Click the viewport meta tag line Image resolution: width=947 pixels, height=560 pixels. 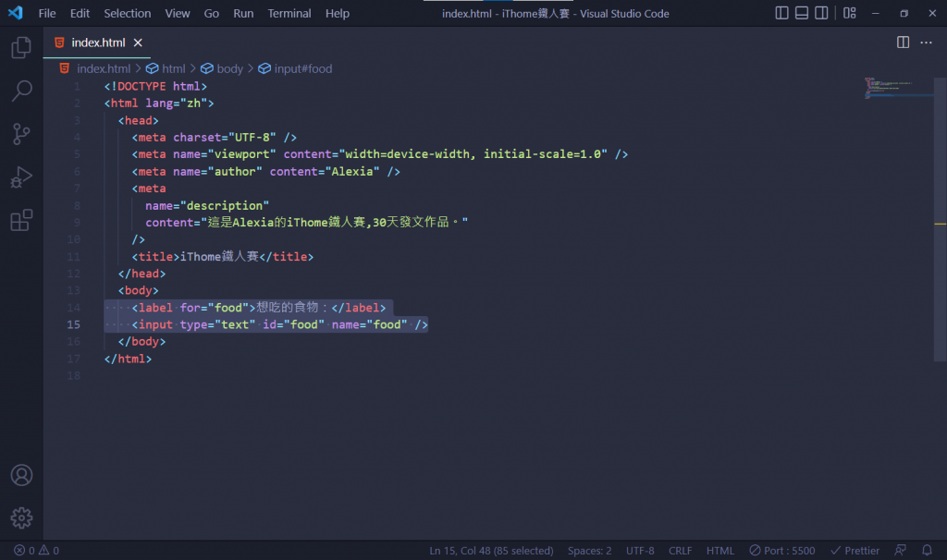pos(380,154)
